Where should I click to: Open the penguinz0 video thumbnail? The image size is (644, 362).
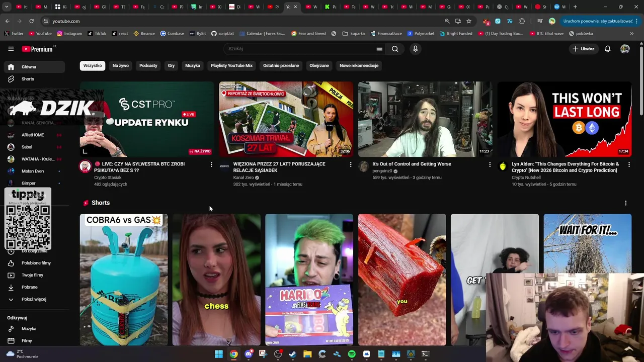click(x=425, y=119)
